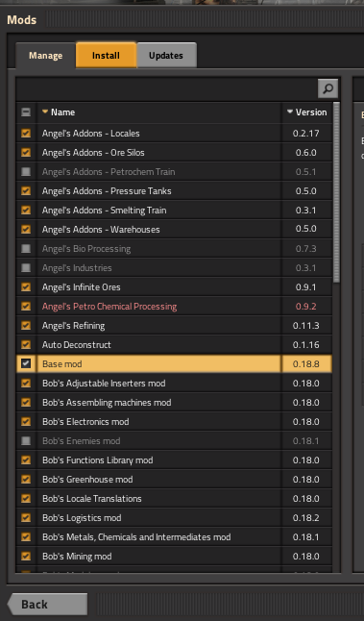Switch to the Manage tab
The height and width of the screenshot is (621, 364).
(45, 56)
